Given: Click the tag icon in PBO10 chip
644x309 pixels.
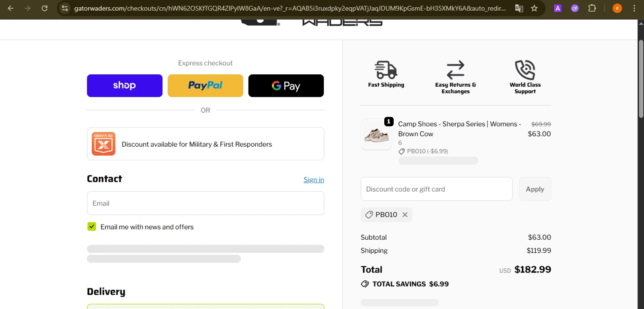Looking at the screenshot, I should 369,215.
